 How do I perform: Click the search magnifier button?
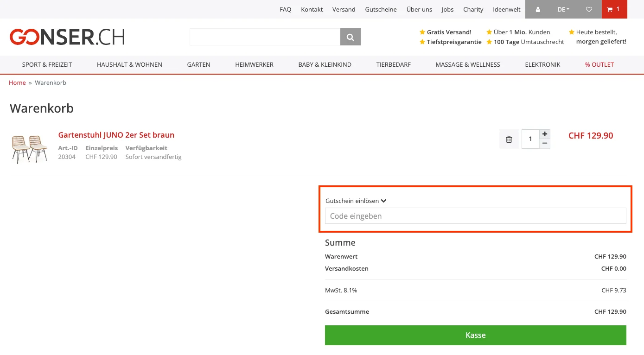(x=350, y=37)
